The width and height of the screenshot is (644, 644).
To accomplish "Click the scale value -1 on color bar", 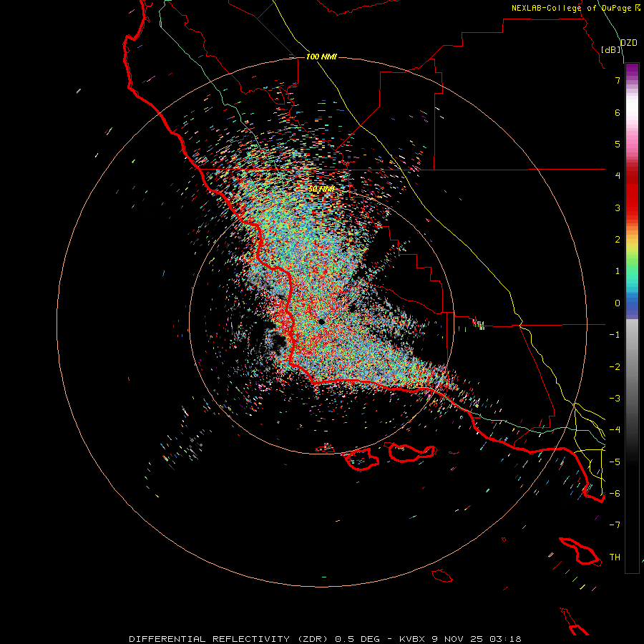I will click(615, 335).
